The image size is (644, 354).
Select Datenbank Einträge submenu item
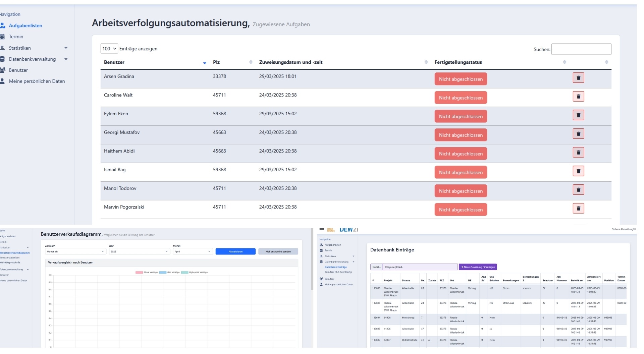336,267
